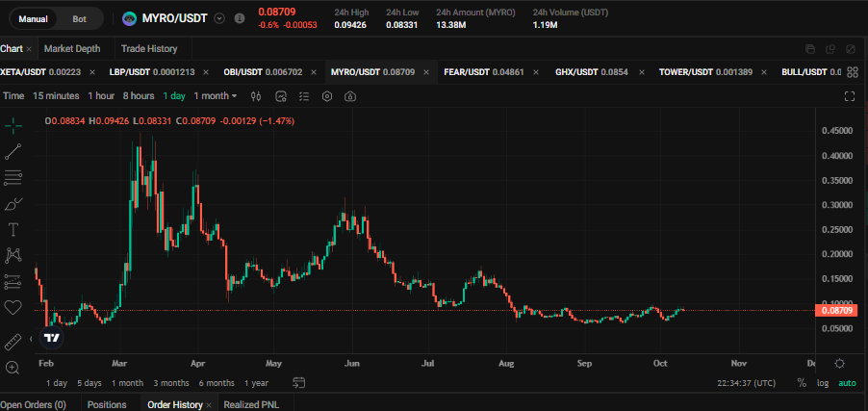The image size is (868, 411).
Task: Select the text annotation tool
Action: (13, 229)
